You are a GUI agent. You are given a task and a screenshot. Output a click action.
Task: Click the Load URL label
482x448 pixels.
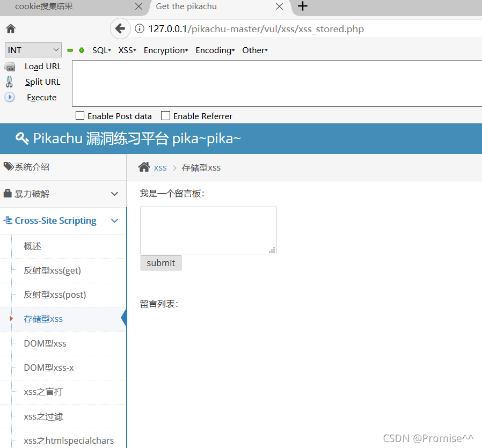(x=43, y=67)
